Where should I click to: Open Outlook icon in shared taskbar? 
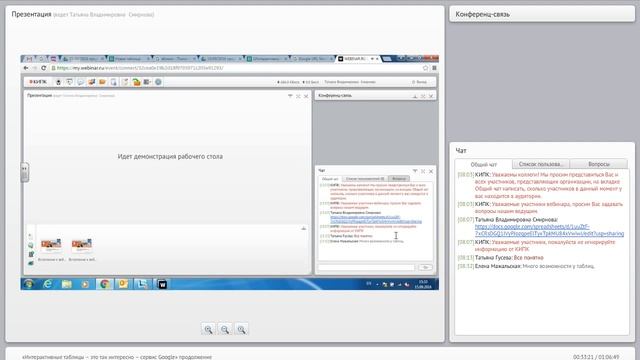pyautogui.click(x=123, y=284)
